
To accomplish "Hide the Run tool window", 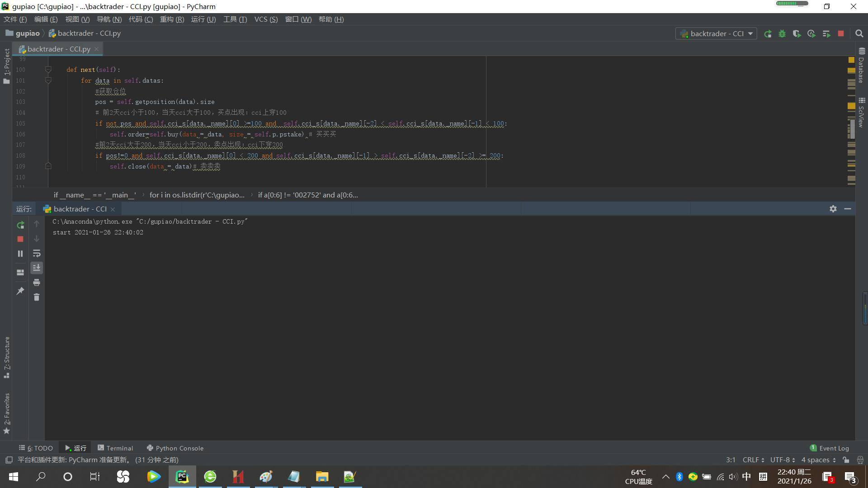I will click(848, 209).
